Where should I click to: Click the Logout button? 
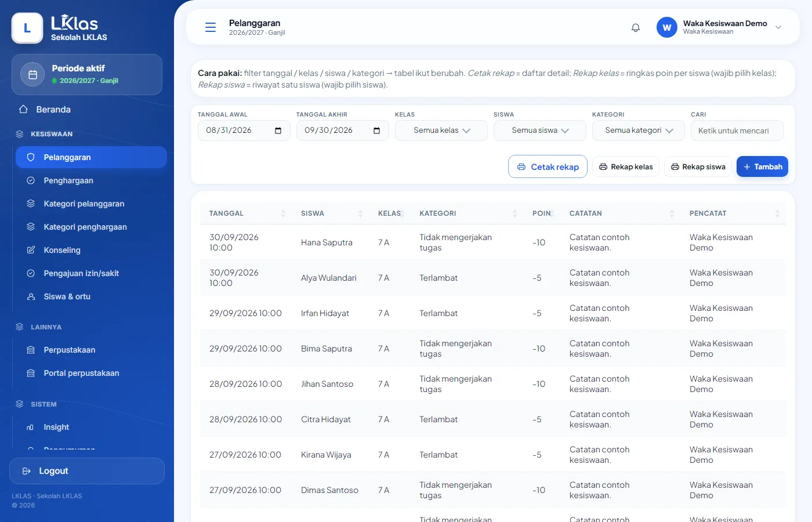click(x=87, y=471)
